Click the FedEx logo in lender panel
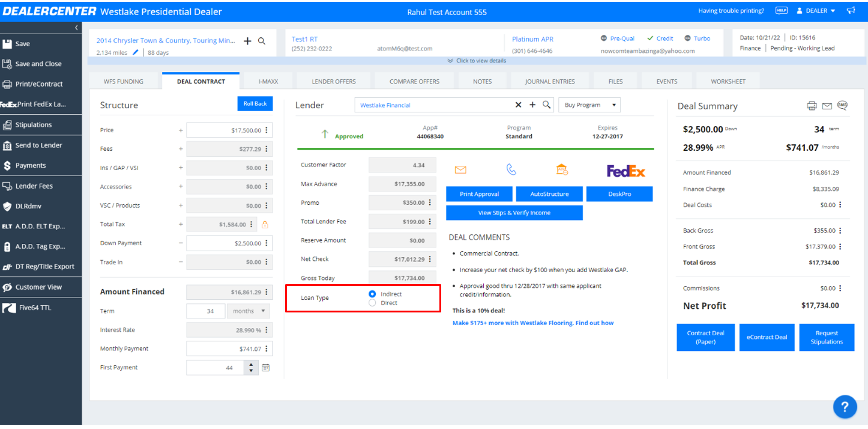Screen dimensions: 868x429 click(626, 171)
